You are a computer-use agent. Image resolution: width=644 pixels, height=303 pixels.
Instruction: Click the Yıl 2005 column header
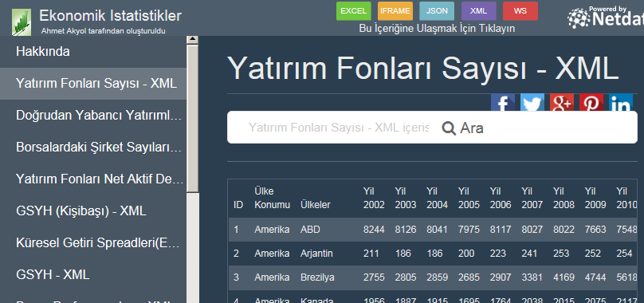(469, 198)
